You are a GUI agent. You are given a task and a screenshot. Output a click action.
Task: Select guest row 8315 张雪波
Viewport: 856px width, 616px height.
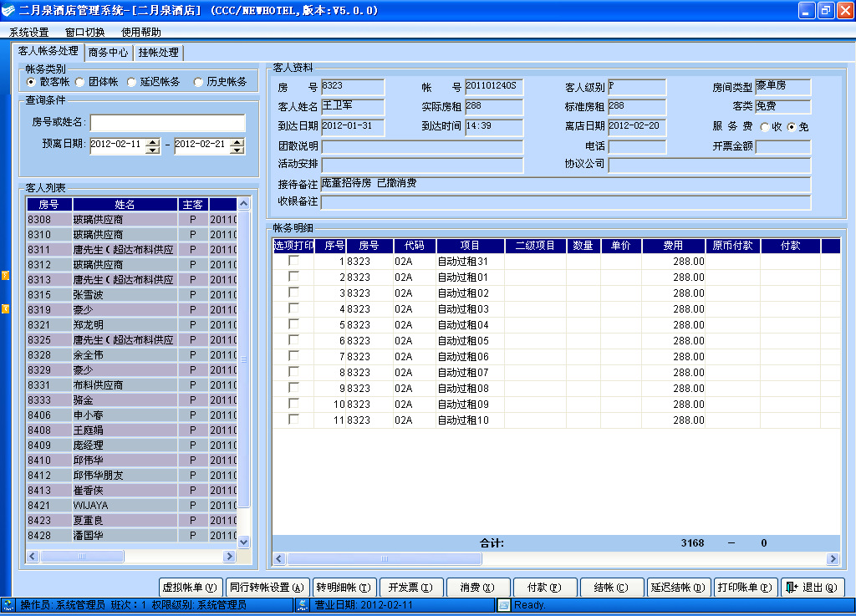[x=131, y=295]
